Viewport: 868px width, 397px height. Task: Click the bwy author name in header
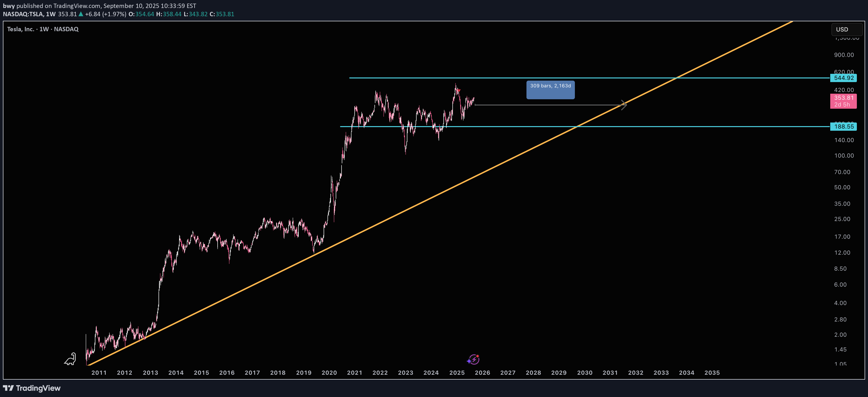(x=9, y=6)
